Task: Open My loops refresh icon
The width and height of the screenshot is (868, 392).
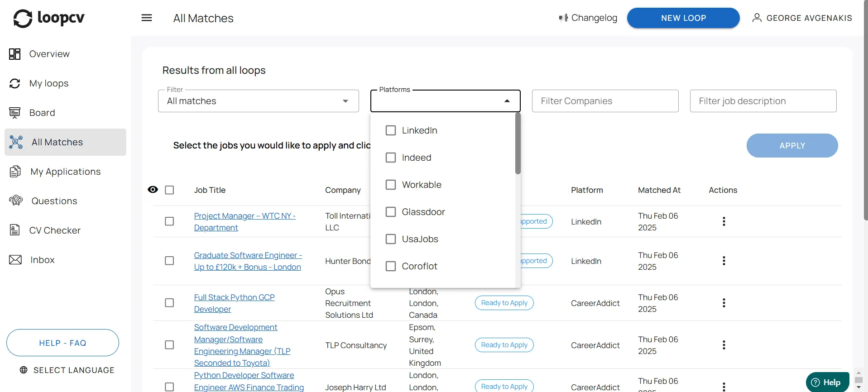Action: point(15,83)
